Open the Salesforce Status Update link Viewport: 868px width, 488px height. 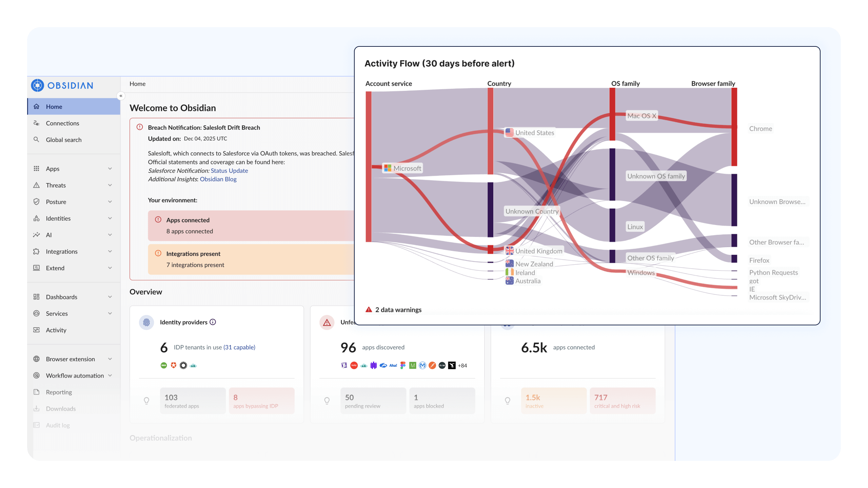click(229, 170)
